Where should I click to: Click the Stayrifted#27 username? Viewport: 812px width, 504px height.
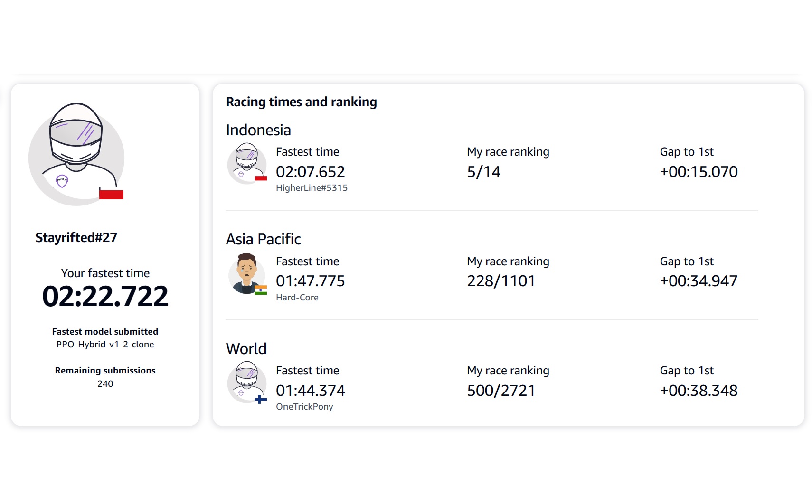pyautogui.click(x=76, y=237)
